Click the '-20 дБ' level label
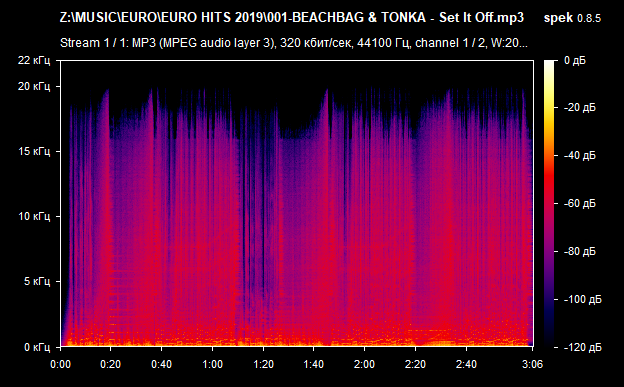Viewport: 624px width, 387px height. (x=579, y=108)
